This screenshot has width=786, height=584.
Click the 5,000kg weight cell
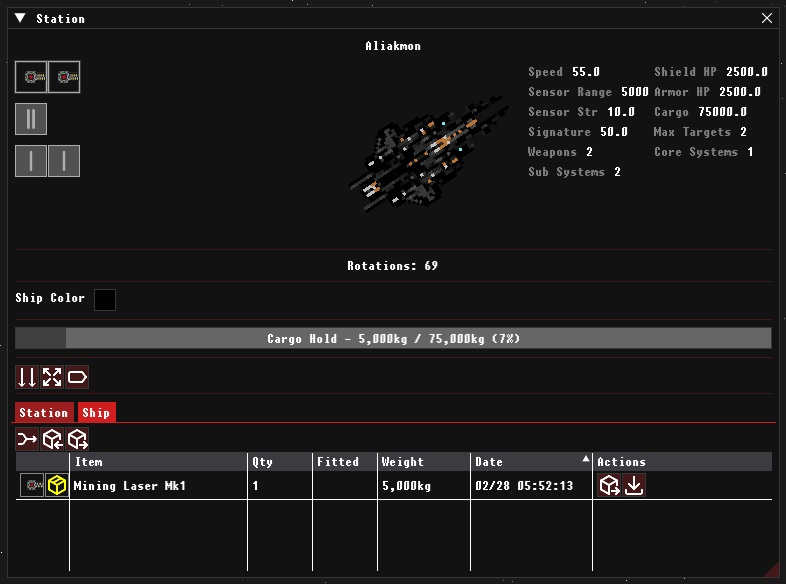click(407, 486)
